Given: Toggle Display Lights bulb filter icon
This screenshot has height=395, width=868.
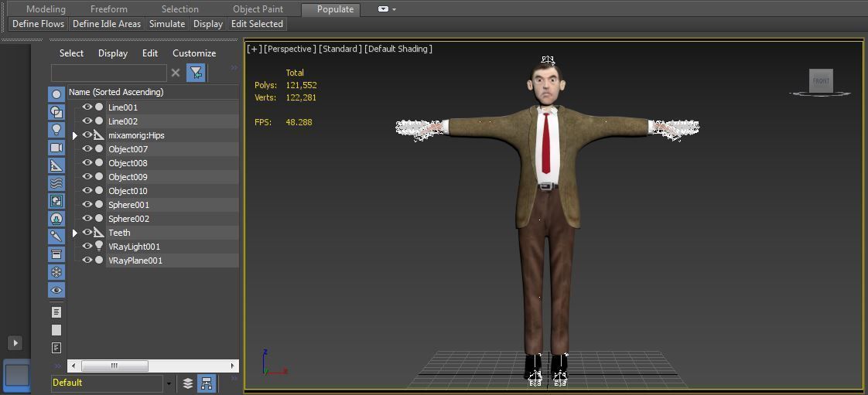Looking at the screenshot, I should click(x=56, y=130).
